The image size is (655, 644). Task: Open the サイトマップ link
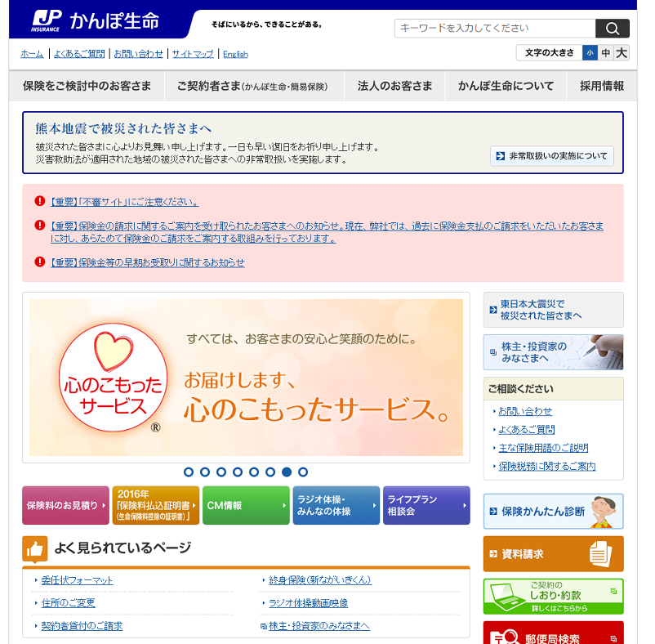point(193,54)
